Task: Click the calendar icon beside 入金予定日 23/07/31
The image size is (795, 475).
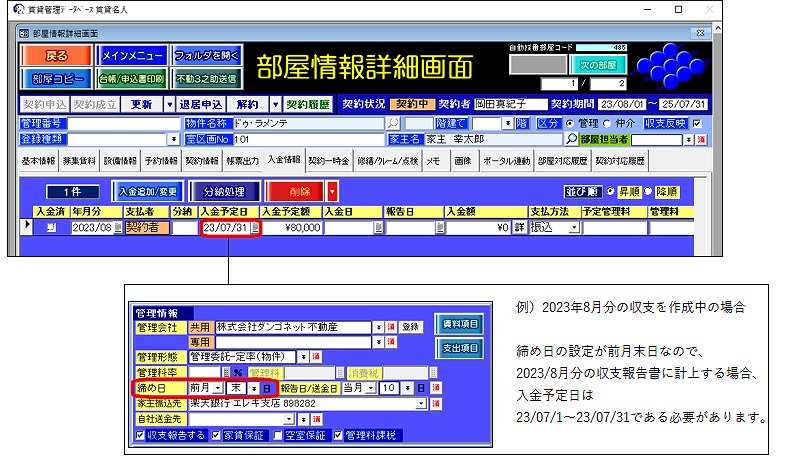Action: [255, 228]
